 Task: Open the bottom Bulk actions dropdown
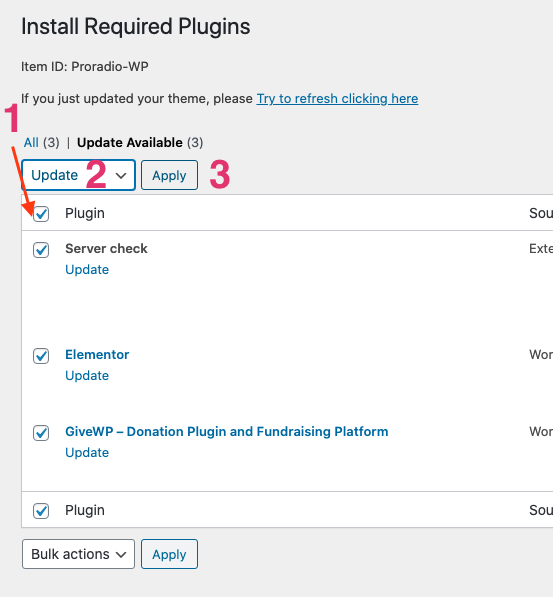[78, 554]
